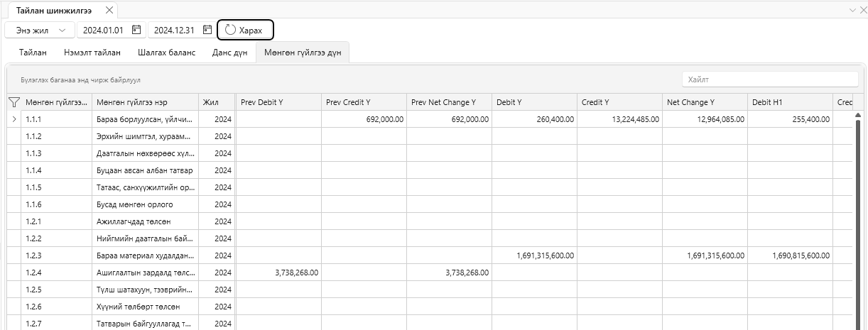Sort by Debit H1 column header
Screen dimensions: 868x330
coord(790,102)
